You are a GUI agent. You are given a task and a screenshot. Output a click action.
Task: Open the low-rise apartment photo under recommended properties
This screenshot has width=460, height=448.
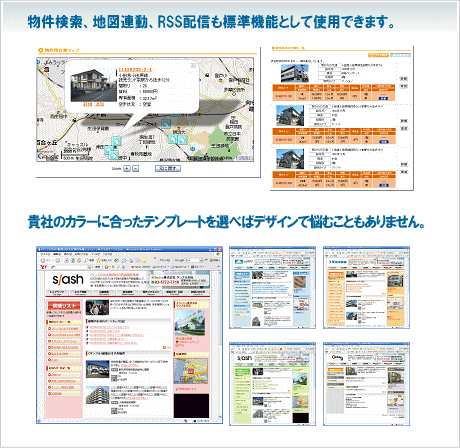pyautogui.click(x=97, y=369)
